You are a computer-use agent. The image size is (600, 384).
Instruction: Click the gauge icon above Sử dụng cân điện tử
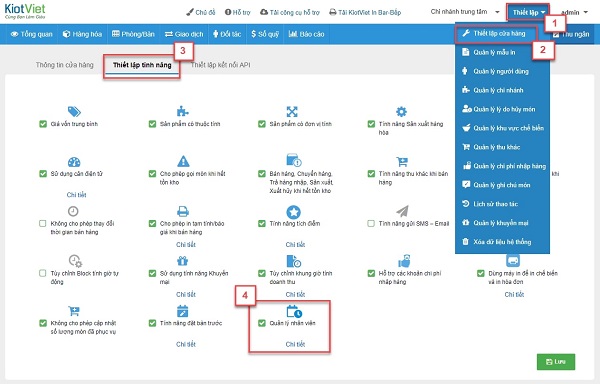[x=74, y=161]
